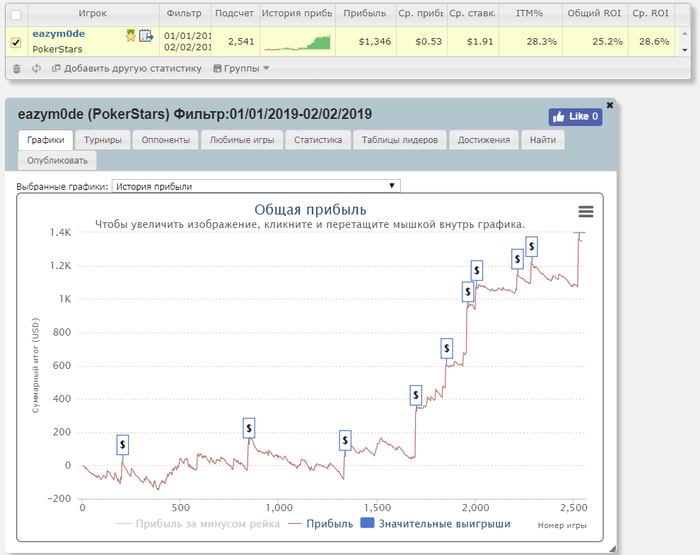700x555 pixels.
Task: Click the Facebook Like button
Action: click(x=575, y=117)
